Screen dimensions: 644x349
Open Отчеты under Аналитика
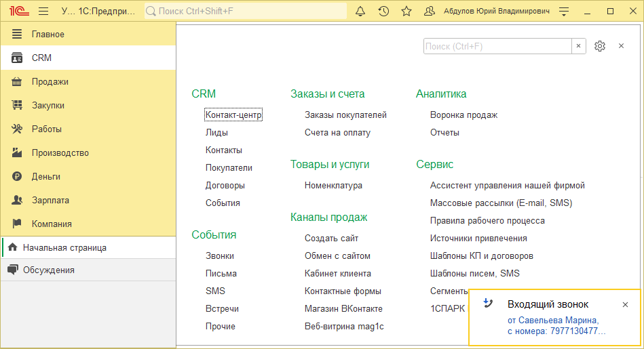point(444,132)
